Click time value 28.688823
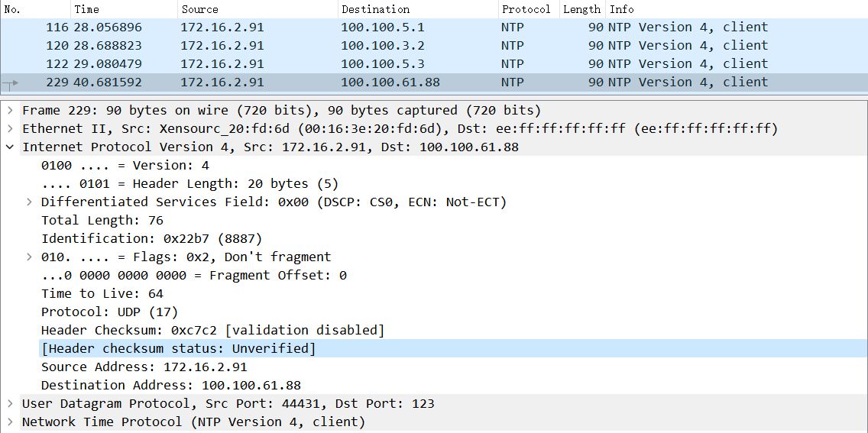The image size is (868, 433). point(108,45)
